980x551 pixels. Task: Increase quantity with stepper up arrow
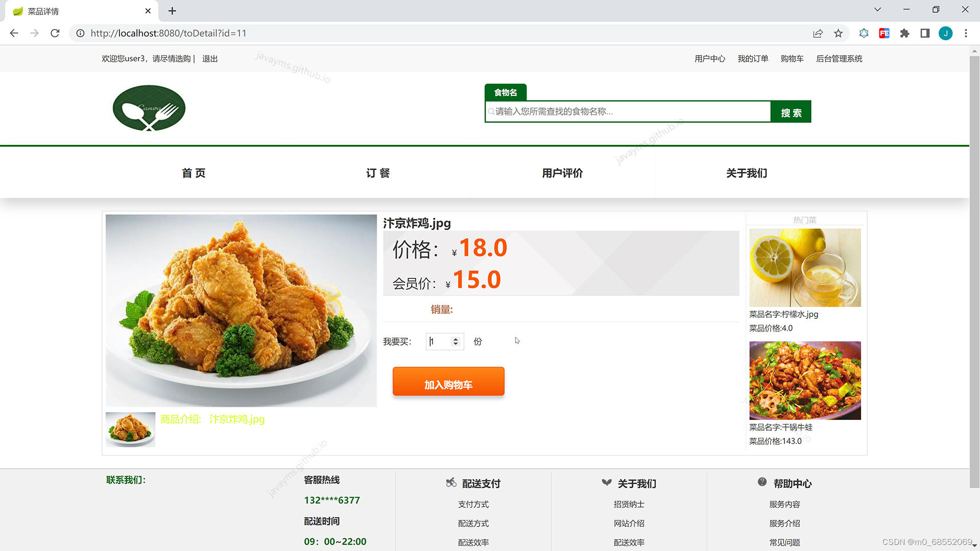[456, 339]
